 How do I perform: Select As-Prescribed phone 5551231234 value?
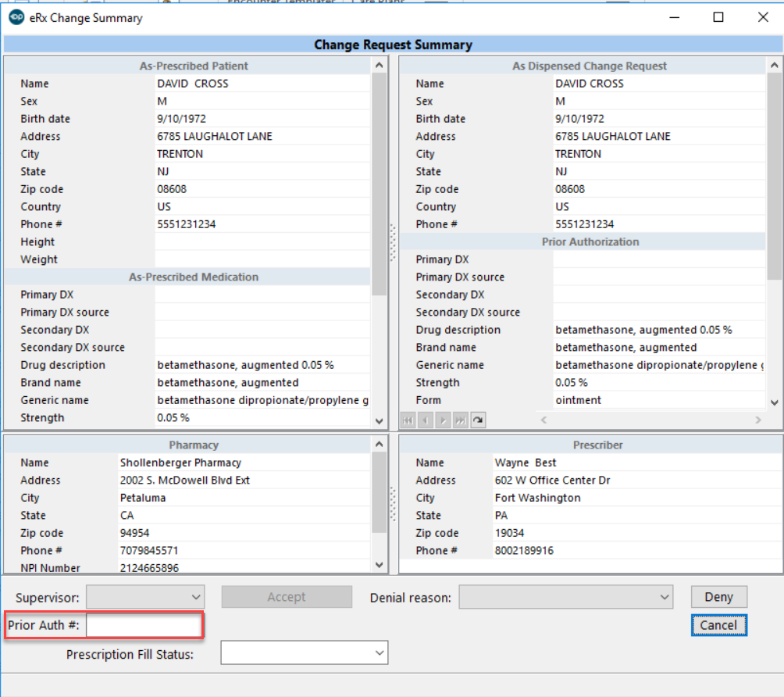(186, 224)
